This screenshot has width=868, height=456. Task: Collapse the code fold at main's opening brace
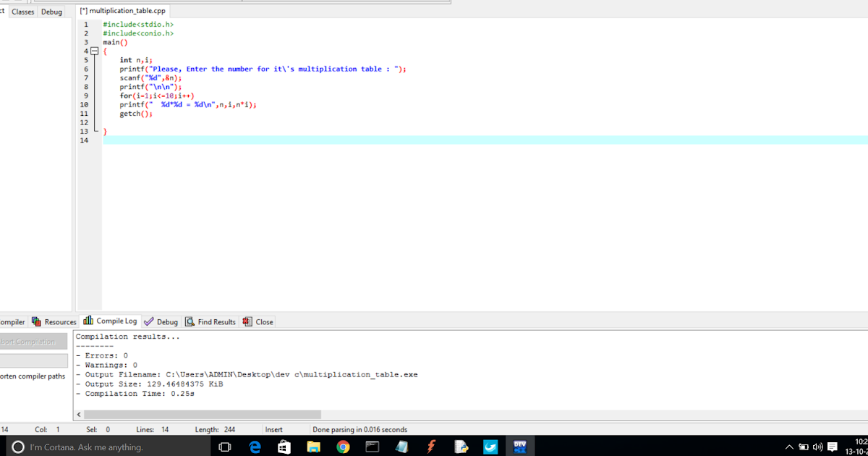(94, 51)
